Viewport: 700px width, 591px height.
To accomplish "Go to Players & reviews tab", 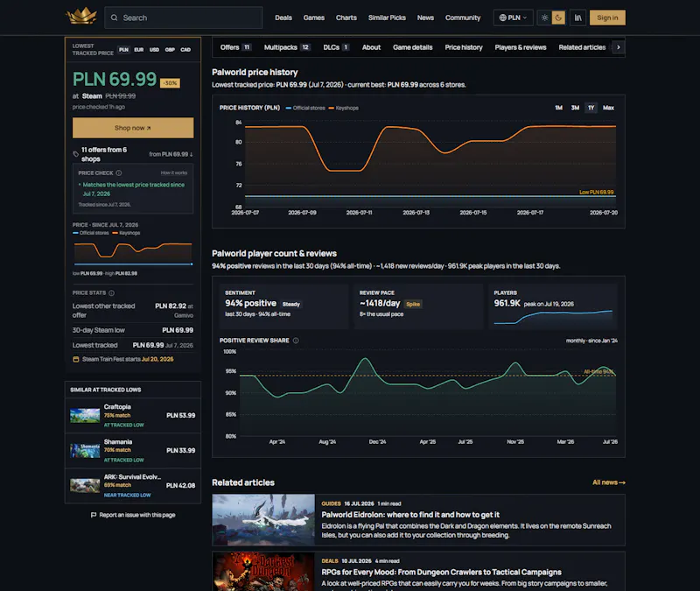I will [520, 47].
